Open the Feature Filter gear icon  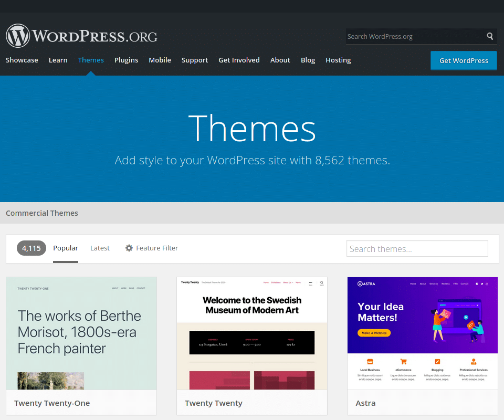point(129,248)
